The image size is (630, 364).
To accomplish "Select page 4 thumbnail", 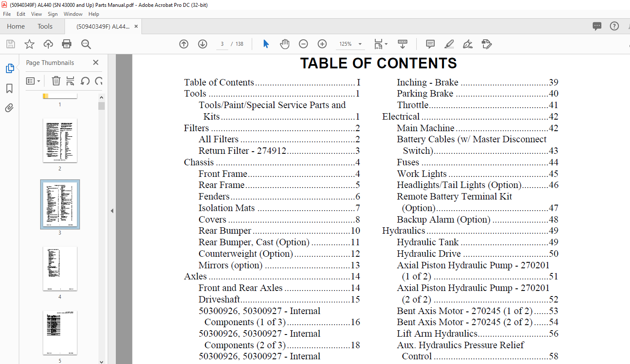I will (60, 269).
